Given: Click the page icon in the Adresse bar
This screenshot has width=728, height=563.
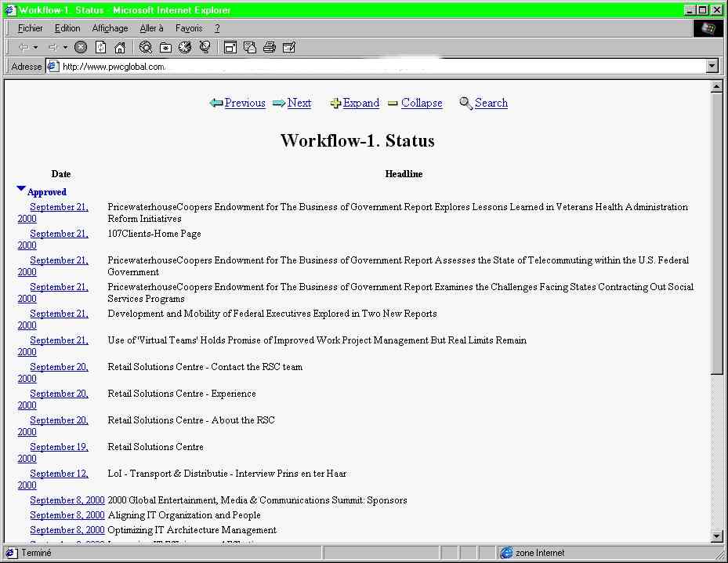Looking at the screenshot, I should 53,67.
